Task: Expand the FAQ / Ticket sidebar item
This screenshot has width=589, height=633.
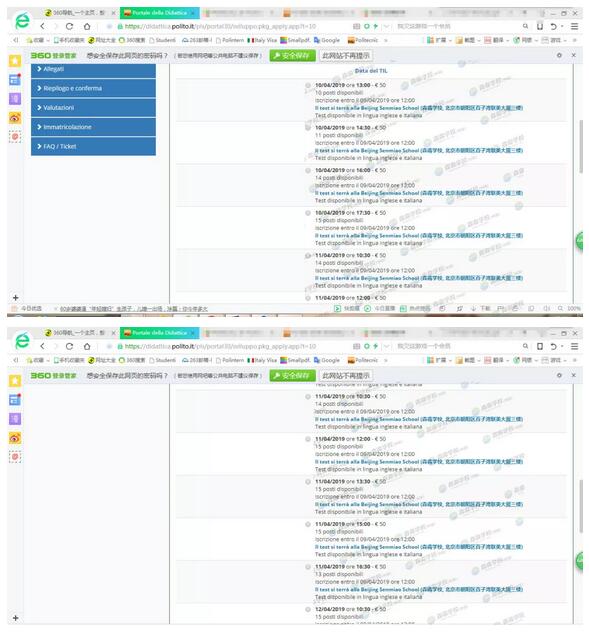Action: click(93, 146)
